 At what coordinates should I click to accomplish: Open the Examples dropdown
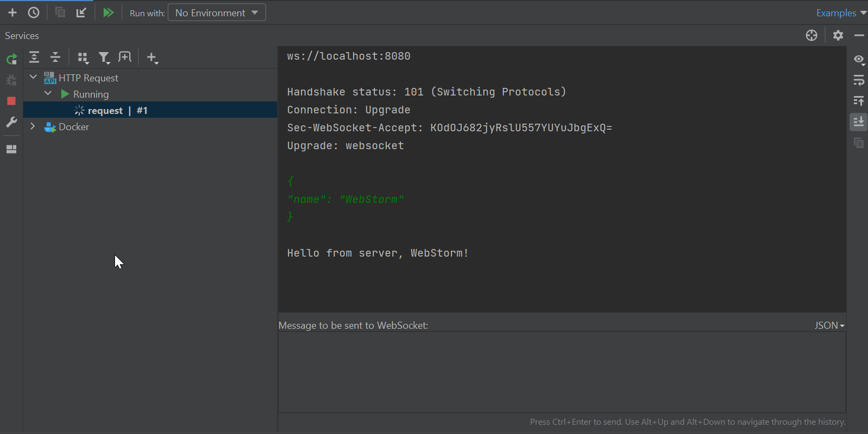841,12
